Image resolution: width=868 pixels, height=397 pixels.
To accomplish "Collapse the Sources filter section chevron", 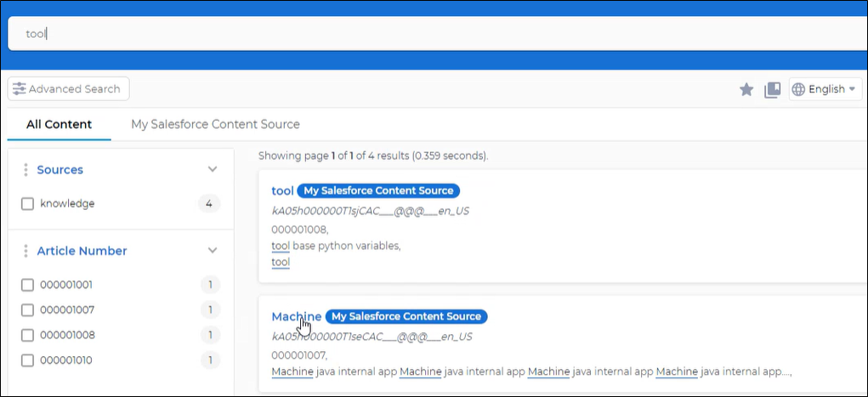I will click(213, 169).
